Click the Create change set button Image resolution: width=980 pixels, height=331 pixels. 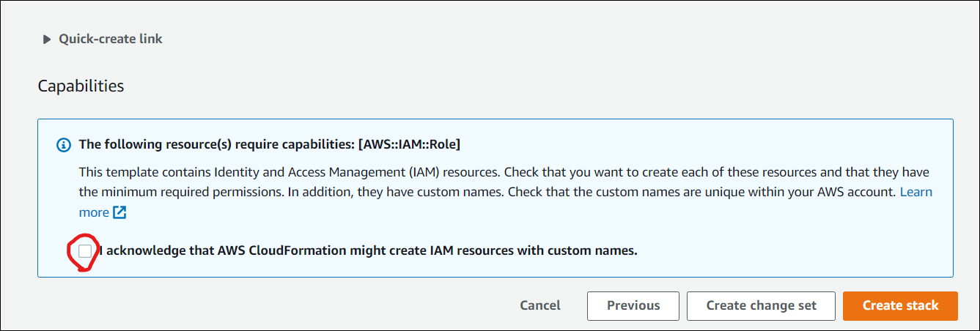point(761,306)
